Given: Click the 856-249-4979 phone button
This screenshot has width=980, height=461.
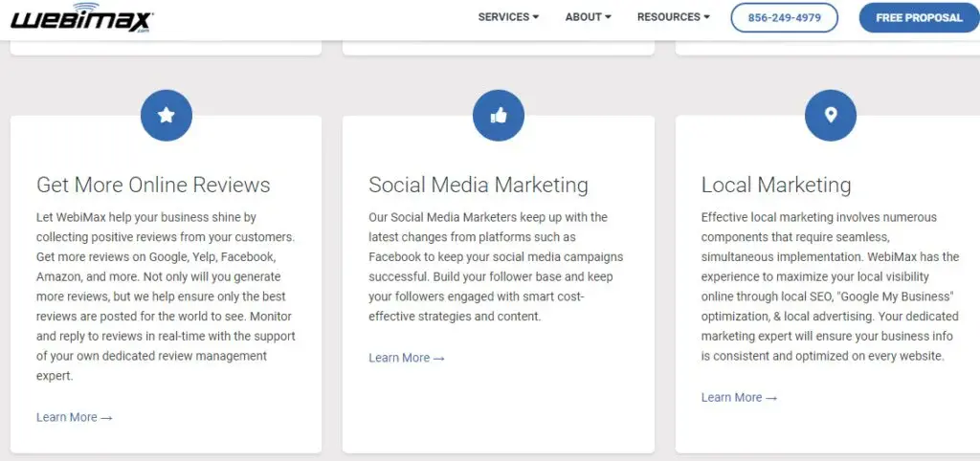Looking at the screenshot, I should point(785,17).
